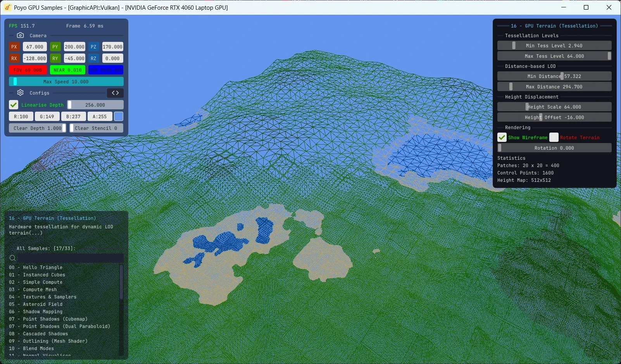Select the blue PZ axis tag
Viewport: 621px width, 364px height.
pos(93,47)
